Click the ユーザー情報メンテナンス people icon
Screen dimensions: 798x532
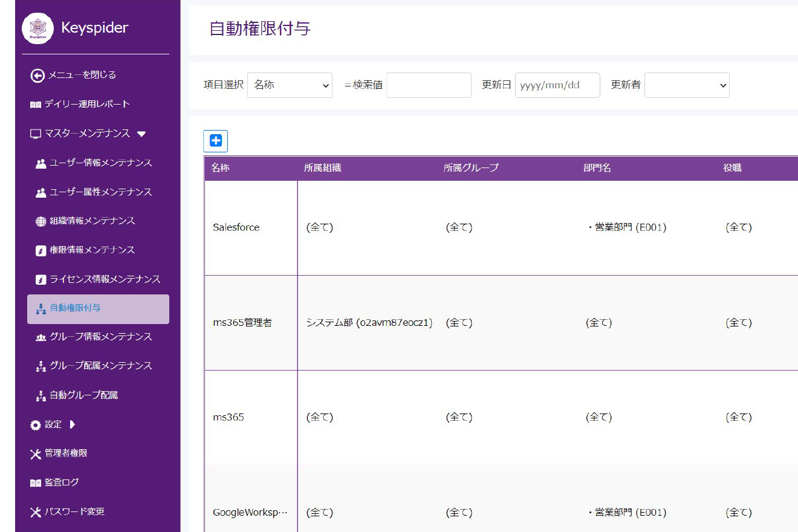coord(41,163)
